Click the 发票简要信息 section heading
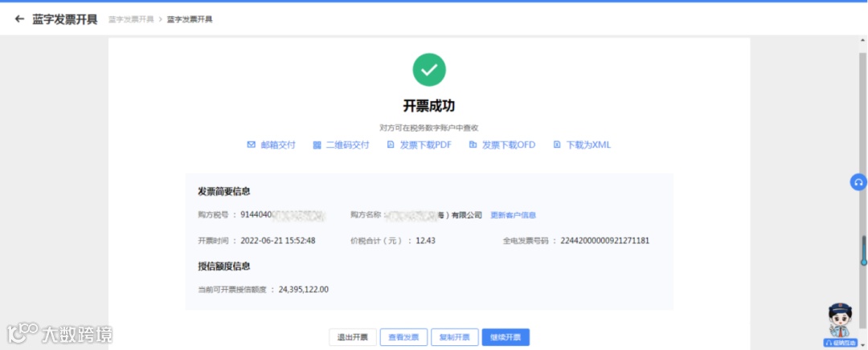868x350 pixels. [224, 191]
